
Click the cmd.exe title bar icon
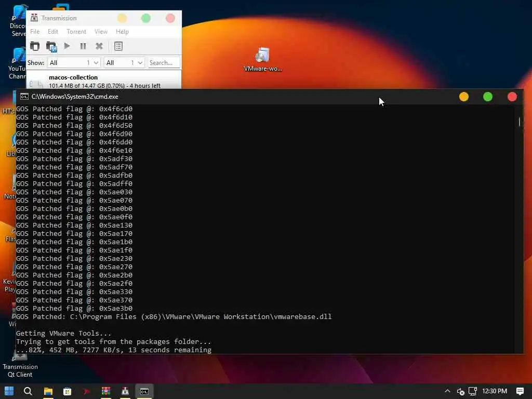[24, 97]
